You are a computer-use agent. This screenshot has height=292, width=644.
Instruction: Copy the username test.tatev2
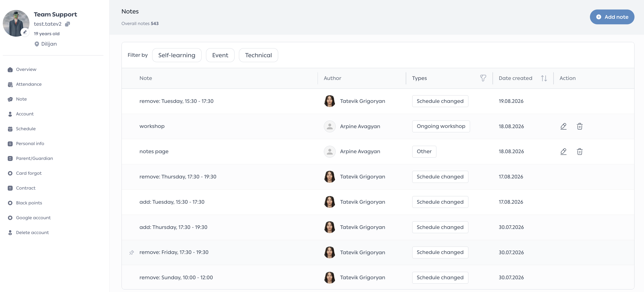tap(68, 24)
